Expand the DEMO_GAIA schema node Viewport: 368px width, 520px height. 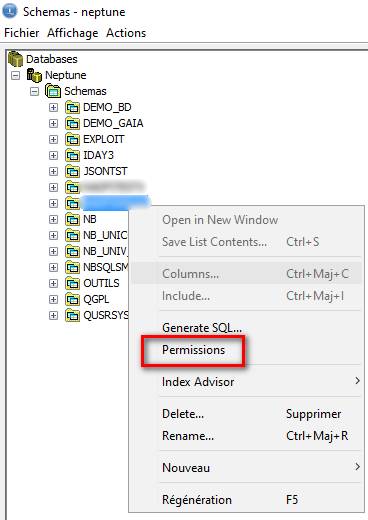pos(53,123)
